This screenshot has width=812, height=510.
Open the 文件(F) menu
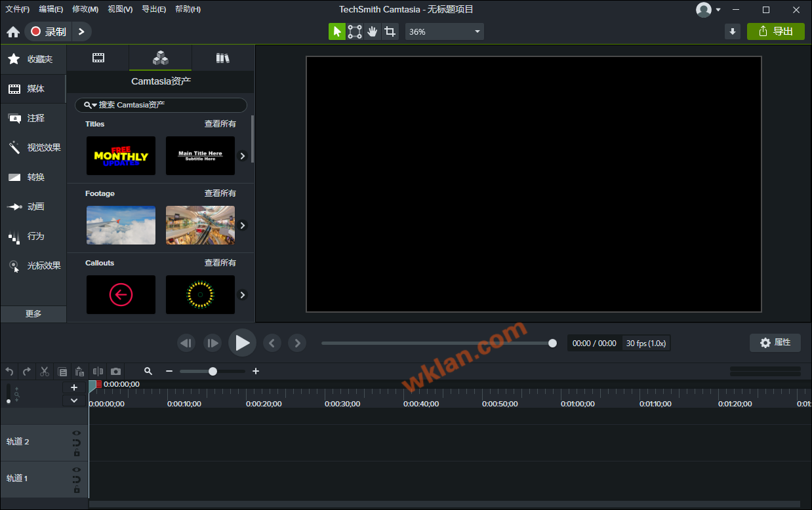[18, 9]
